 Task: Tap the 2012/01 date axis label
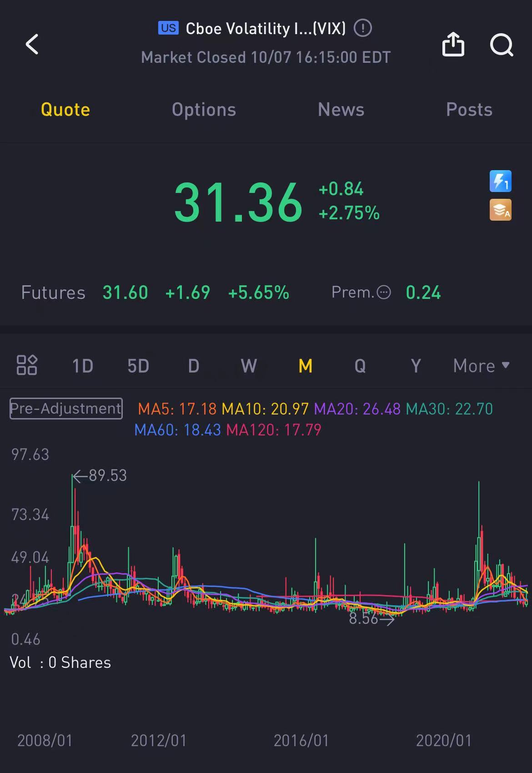point(159,741)
